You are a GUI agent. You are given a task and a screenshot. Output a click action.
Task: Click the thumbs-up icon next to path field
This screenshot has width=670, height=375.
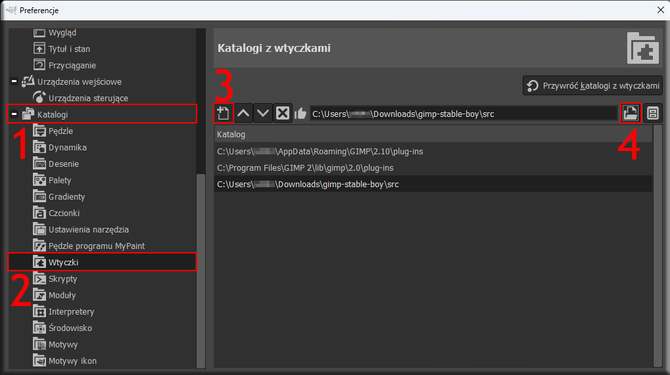300,114
